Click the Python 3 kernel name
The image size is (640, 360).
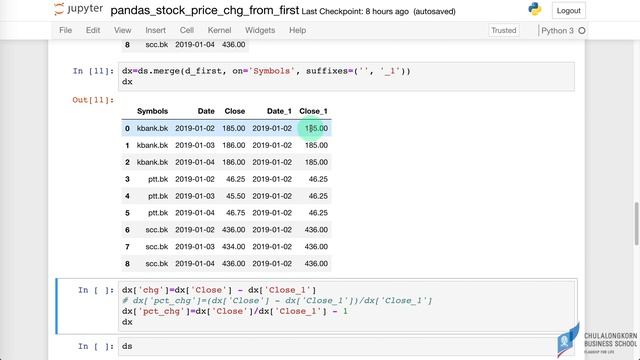click(557, 31)
